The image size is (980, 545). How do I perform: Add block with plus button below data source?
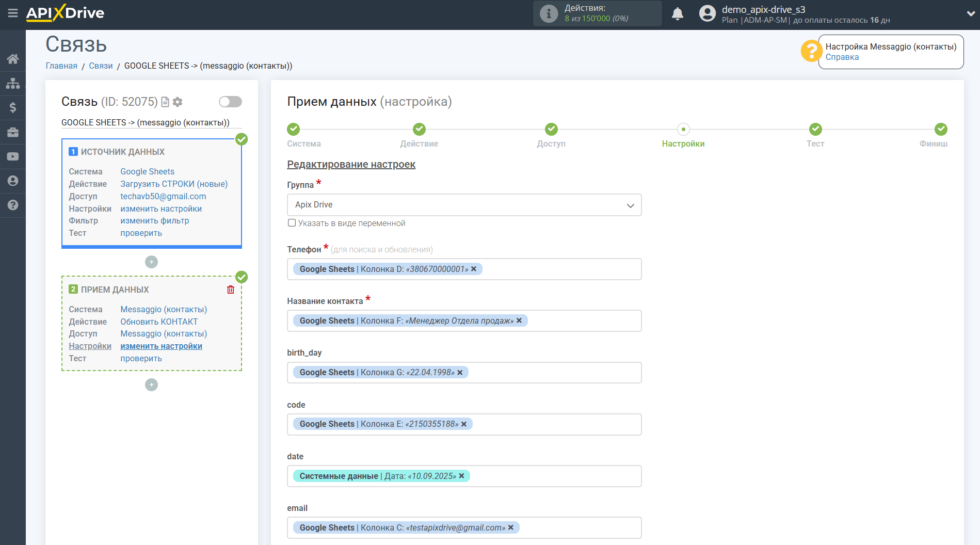tap(151, 262)
